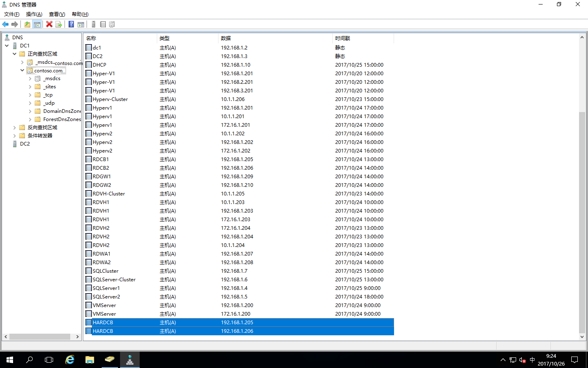Viewport: 588px width, 368px height.
Task: Click the DNS Manager taskbar icon
Action: tap(130, 360)
